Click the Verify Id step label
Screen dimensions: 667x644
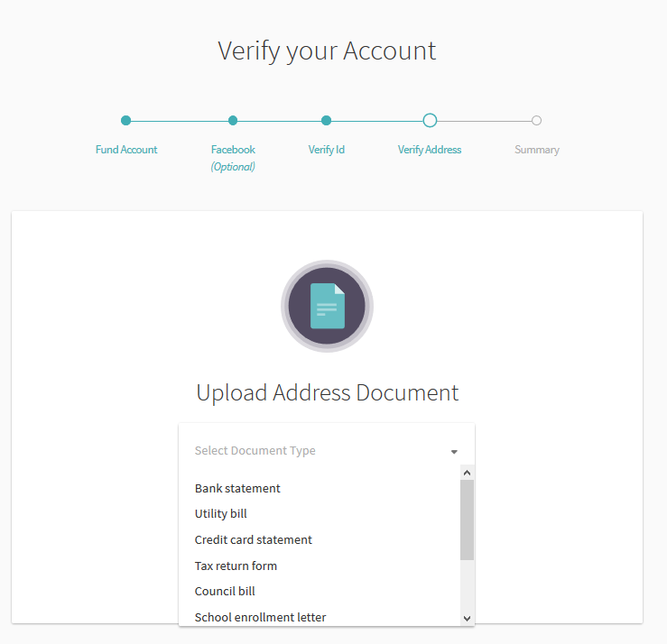(x=326, y=150)
